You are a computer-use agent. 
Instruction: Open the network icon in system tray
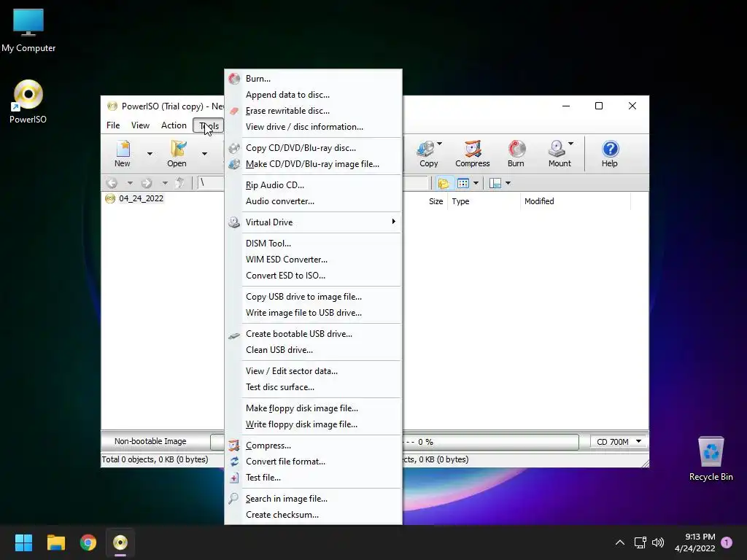point(640,542)
